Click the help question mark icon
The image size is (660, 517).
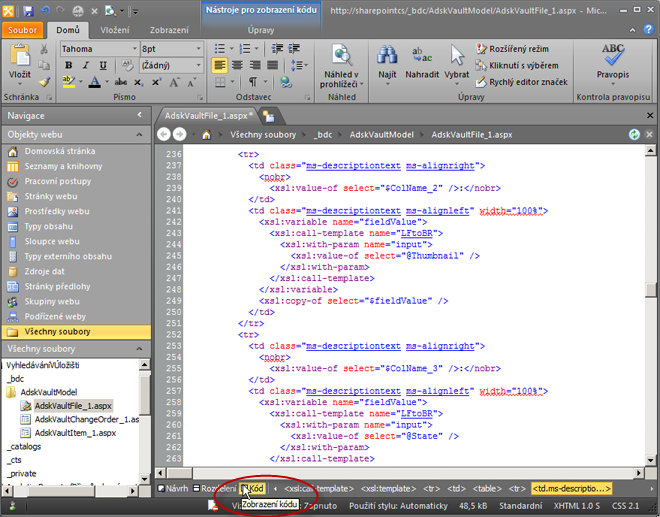click(649, 29)
